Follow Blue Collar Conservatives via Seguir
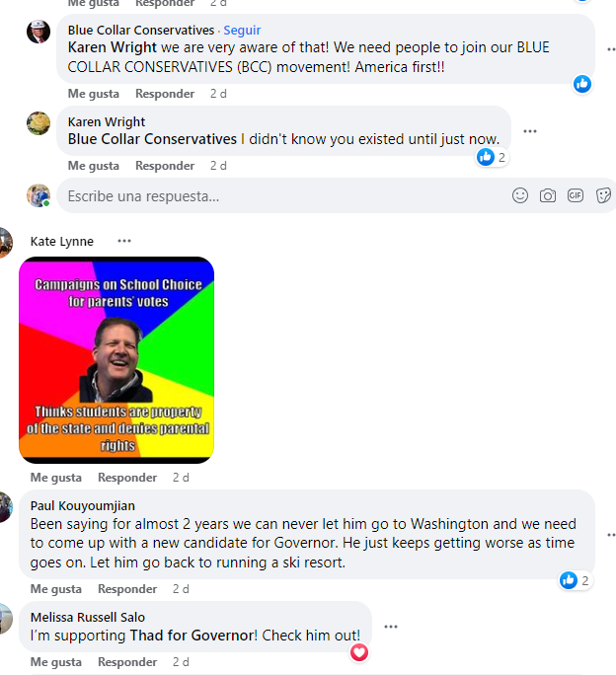The height and width of the screenshot is (675, 616). pos(242,31)
